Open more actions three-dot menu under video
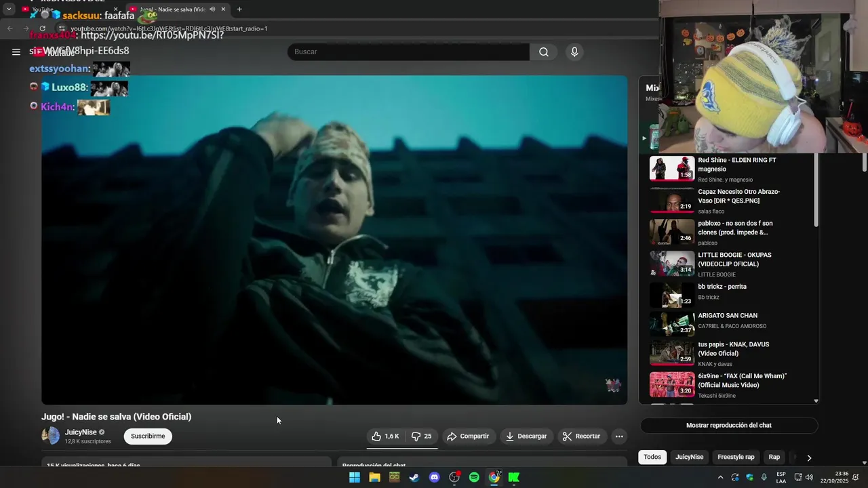Image resolution: width=868 pixels, height=488 pixels. click(x=619, y=436)
